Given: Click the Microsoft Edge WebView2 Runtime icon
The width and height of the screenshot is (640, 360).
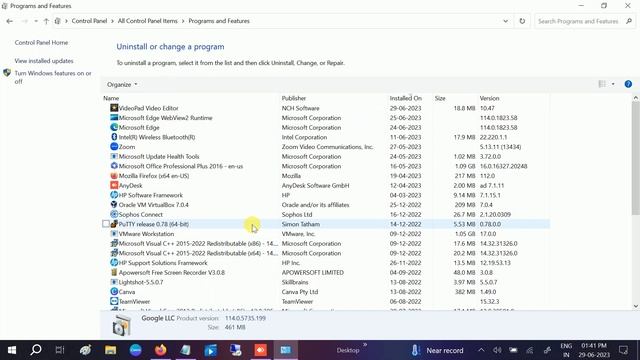Looking at the screenshot, I should [x=114, y=118].
